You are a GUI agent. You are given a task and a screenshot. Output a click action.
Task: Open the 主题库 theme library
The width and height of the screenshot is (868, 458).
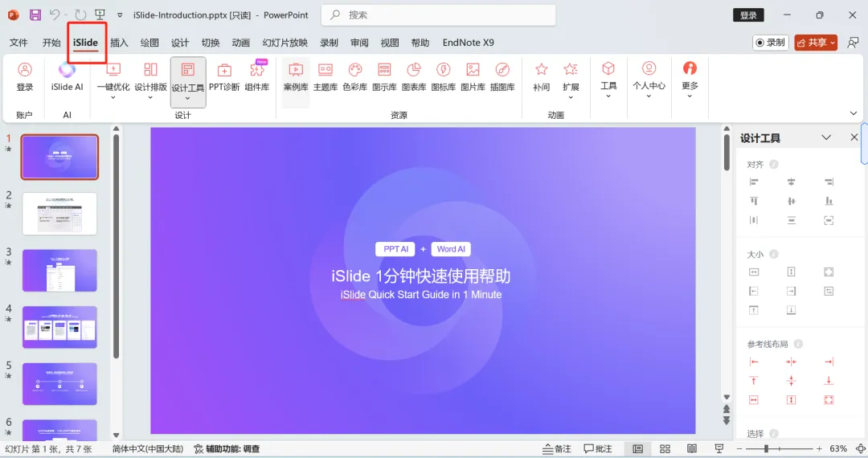[325, 76]
